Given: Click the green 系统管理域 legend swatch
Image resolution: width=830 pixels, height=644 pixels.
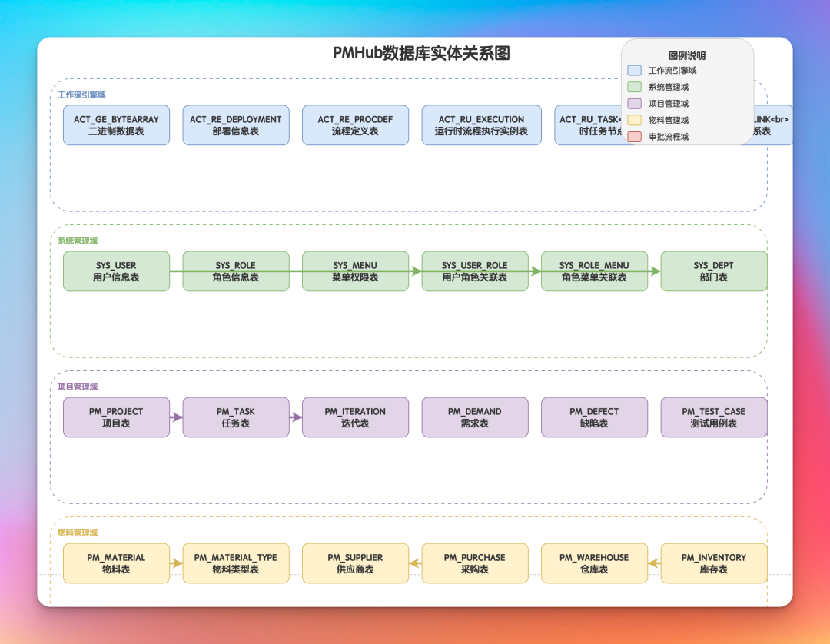Looking at the screenshot, I should click(x=634, y=87).
